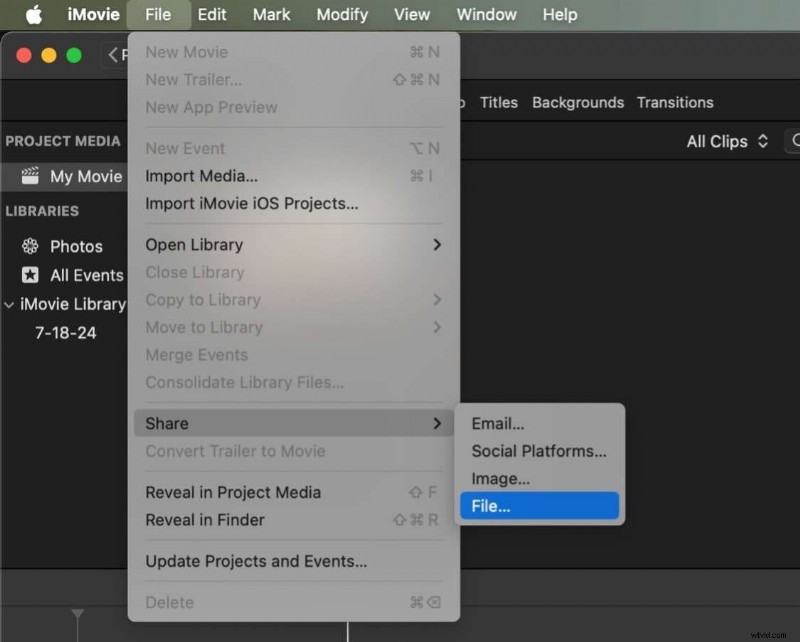Open the Apple menu
Screen dimensions: 800x642
pyautogui.click(x=30, y=15)
